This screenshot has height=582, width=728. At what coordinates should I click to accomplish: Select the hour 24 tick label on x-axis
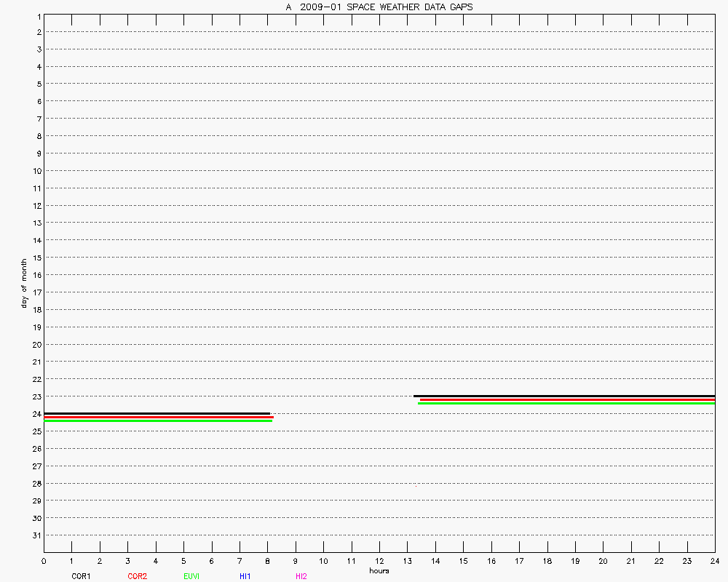coord(714,561)
